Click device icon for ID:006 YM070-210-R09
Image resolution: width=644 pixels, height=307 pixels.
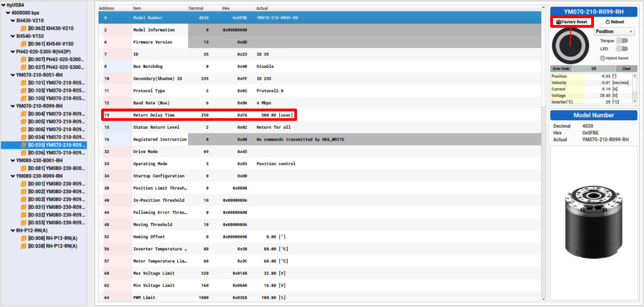click(x=24, y=129)
